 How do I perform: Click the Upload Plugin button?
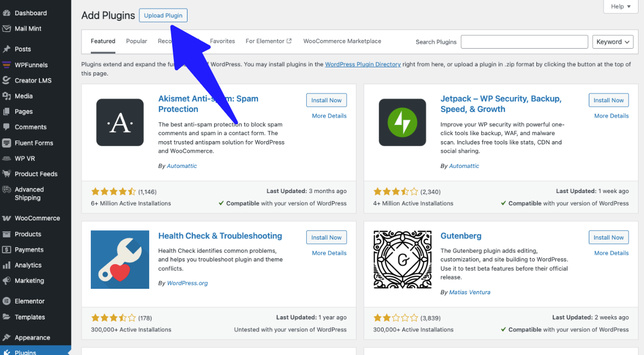tap(163, 15)
